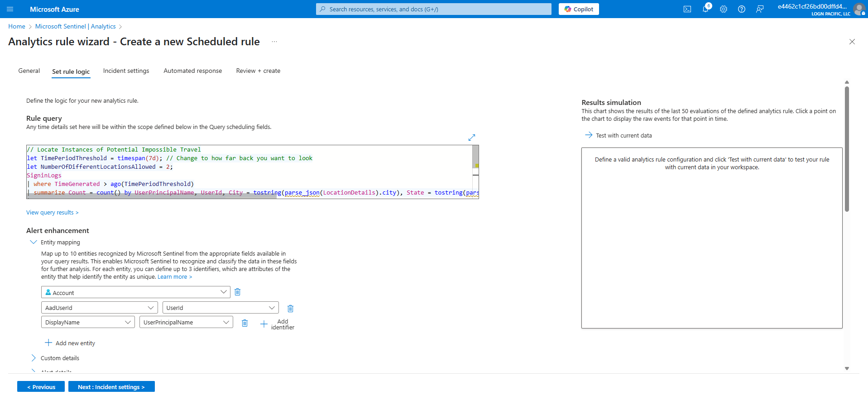The height and width of the screenshot is (414, 868).
Task: Delete the Account entity mapping
Action: pos(237,292)
